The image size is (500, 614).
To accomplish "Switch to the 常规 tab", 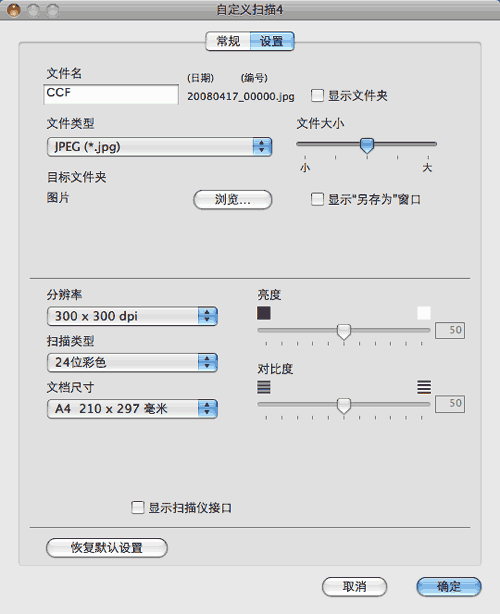I will [x=228, y=41].
